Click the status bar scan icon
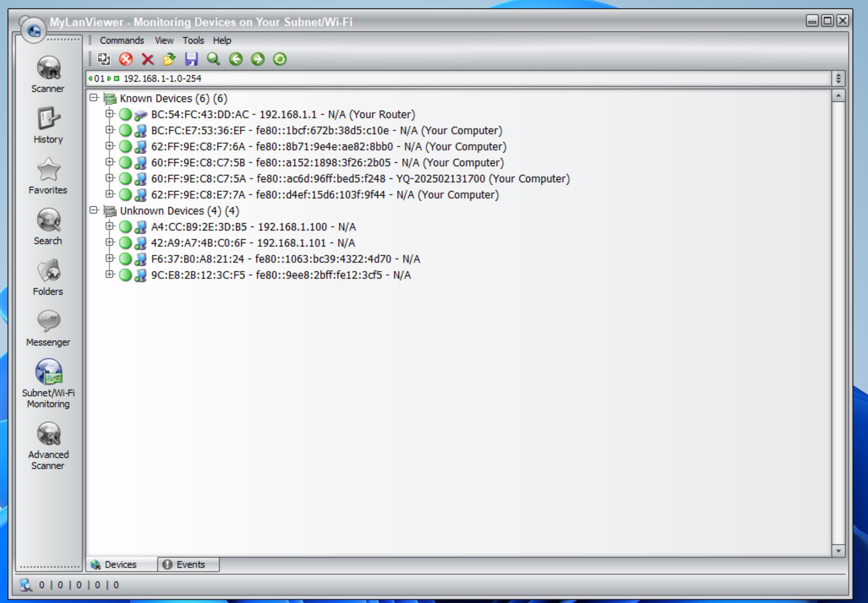The height and width of the screenshot is (603, 868). point(26,585)
